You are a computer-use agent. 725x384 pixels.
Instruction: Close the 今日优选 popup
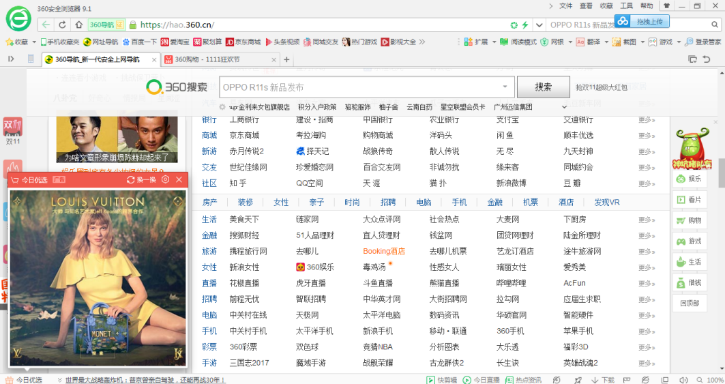[x=179, y=180]
